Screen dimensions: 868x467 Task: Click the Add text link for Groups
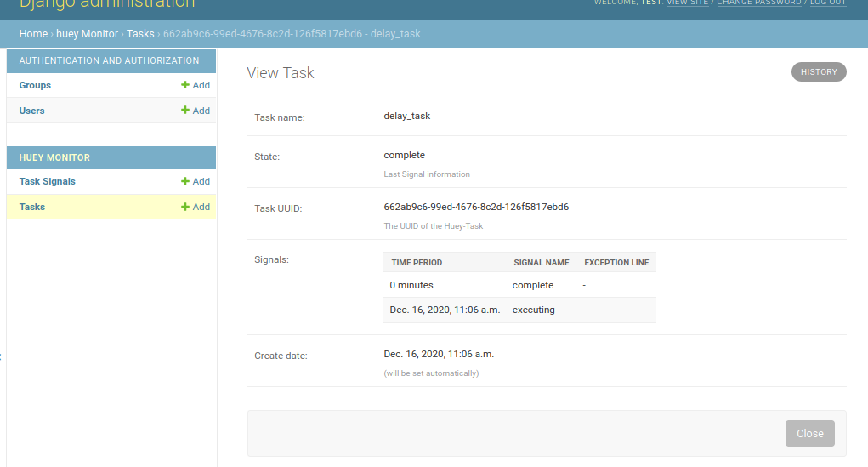201,85
